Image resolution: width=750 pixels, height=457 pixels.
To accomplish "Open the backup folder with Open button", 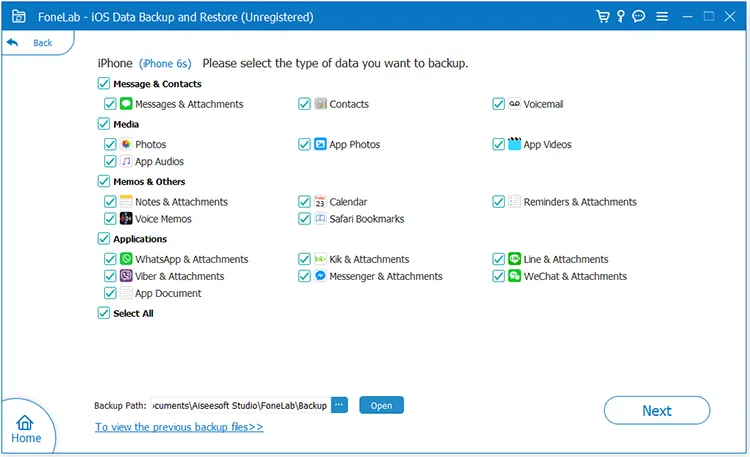I will pyautogui.click(x=381, y=405).
